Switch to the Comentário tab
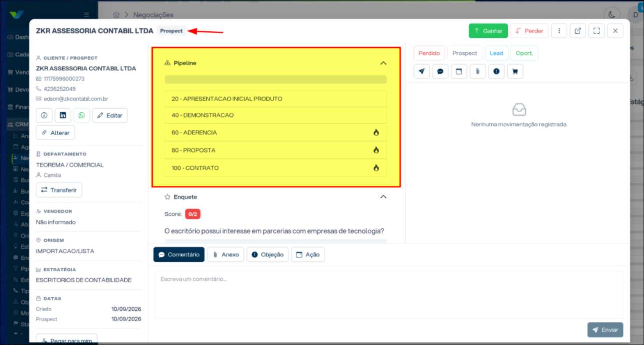 179,255
